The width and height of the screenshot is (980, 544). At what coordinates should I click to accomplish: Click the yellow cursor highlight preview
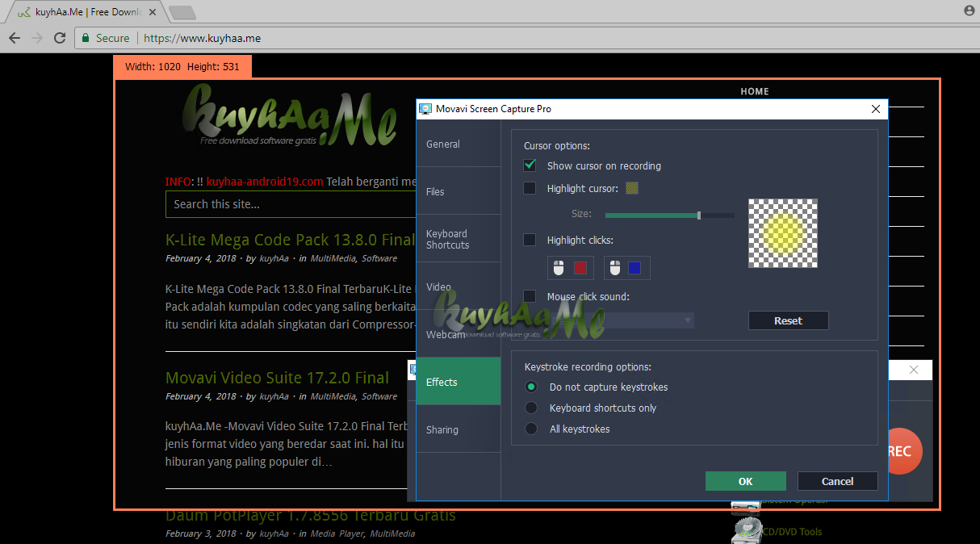click(x=782, y=233)
